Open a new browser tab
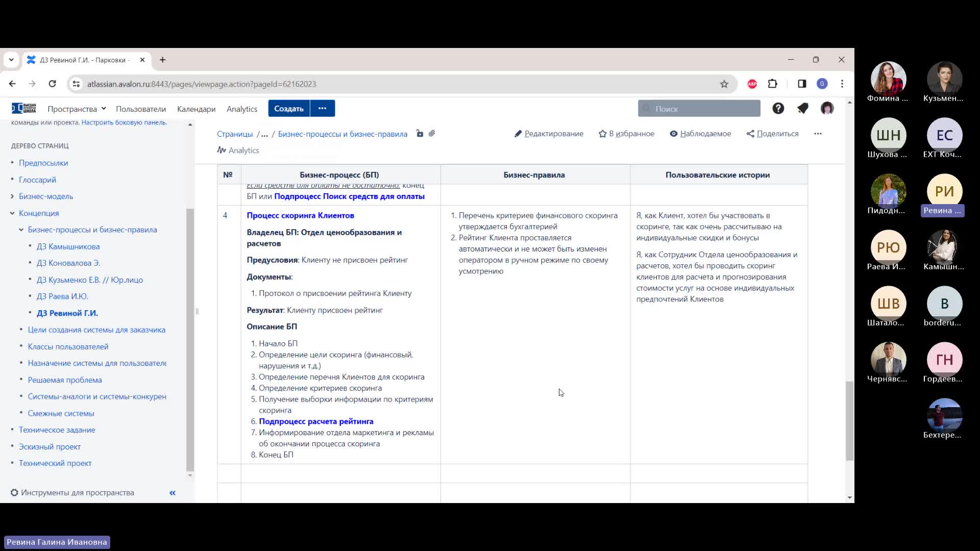 (162, 60)
